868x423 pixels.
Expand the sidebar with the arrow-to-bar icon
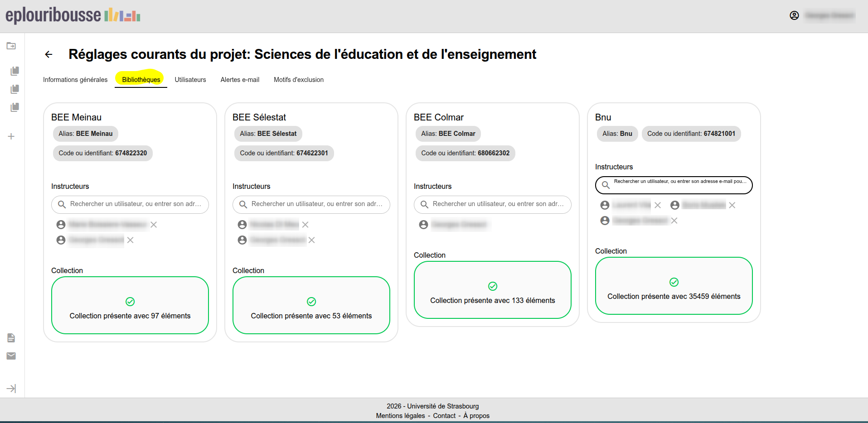11,389
